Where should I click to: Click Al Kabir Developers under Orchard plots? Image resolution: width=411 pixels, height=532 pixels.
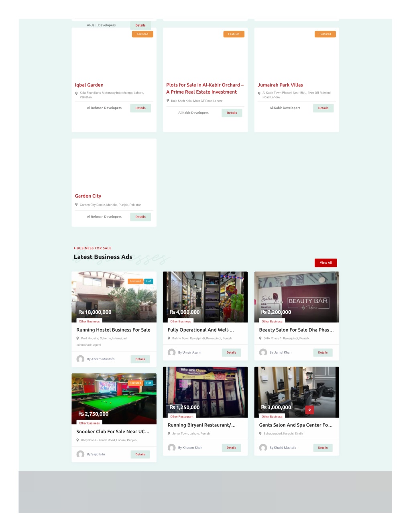[x=193, y=113]
